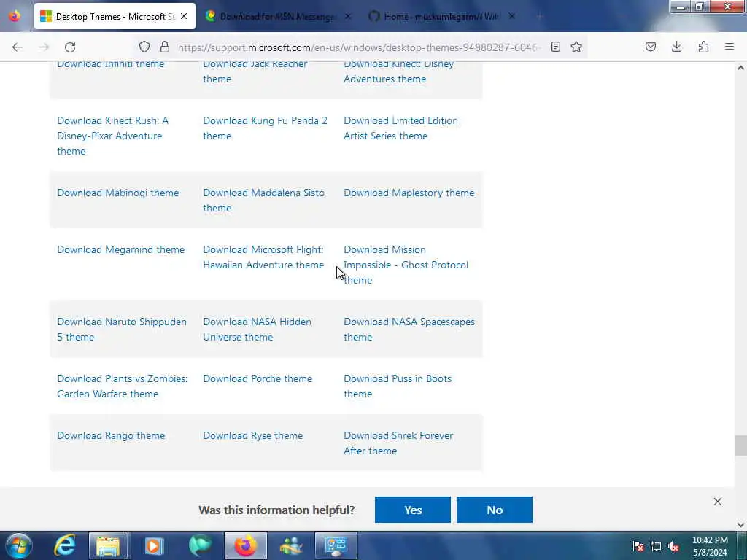The width and height of the screenshot is (747, 560).
Task: Download Ryse theme
Action: point(253,436)
